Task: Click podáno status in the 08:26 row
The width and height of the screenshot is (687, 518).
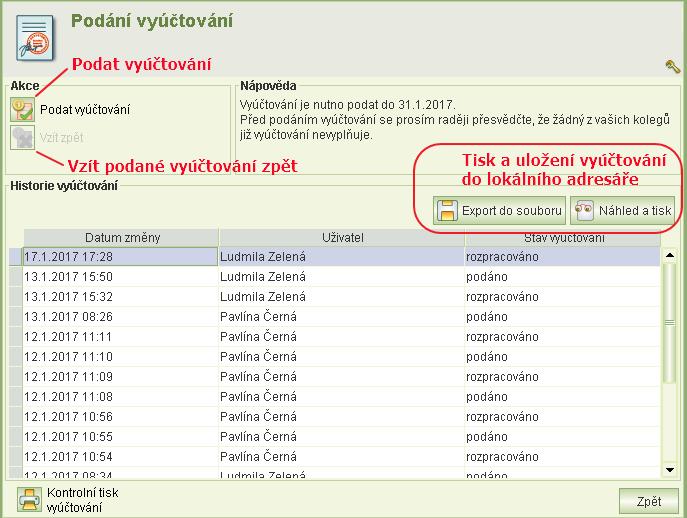Action: click(487, 317)
